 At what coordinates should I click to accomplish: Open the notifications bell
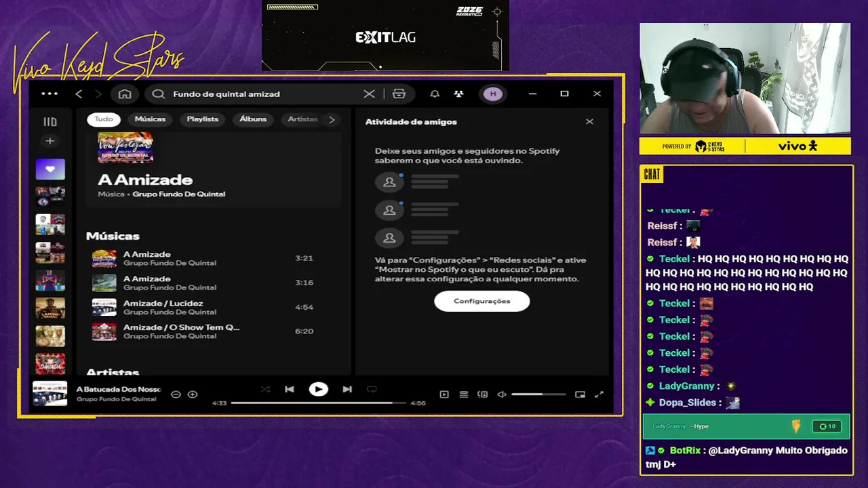coord(435,94)
